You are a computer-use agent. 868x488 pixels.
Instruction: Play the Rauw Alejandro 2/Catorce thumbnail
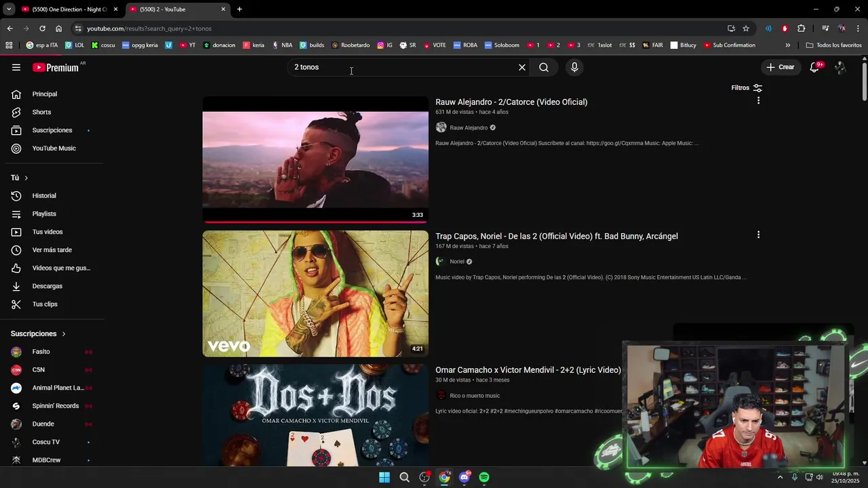pyautogui.click(x=315, y=159)
